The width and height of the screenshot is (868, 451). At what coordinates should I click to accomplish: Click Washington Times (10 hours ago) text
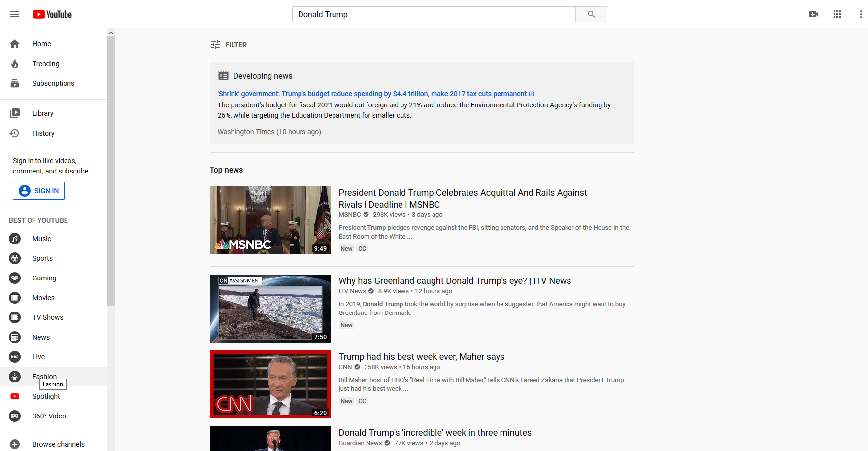pos(269,132)
